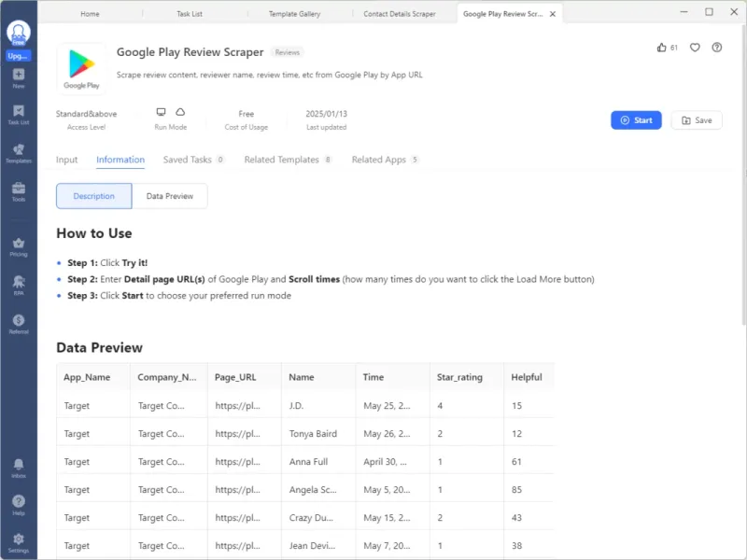Click the App_Name column header
The image size is (747, 560).
[93, 377]
